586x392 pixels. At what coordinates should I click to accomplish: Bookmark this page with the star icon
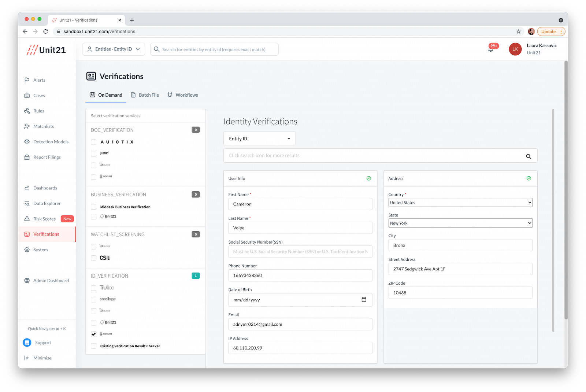coord(519,32)
